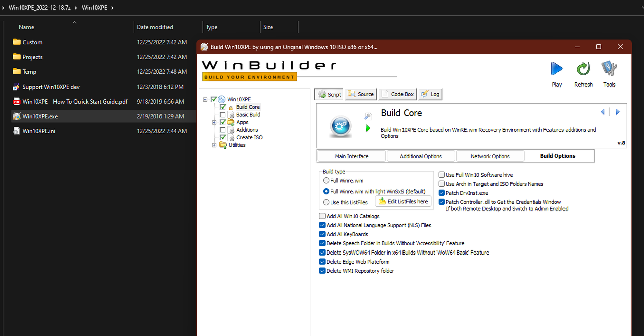This screenshot has width=644, height=336.
Task: Click the Basic Build script gear icon
Action: click(x=231, y=115)
